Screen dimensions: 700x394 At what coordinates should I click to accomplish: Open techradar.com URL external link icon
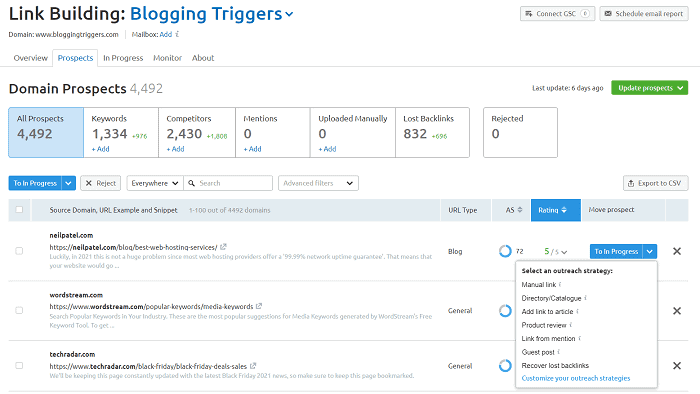pyautogui.click(x=253, y=365)
